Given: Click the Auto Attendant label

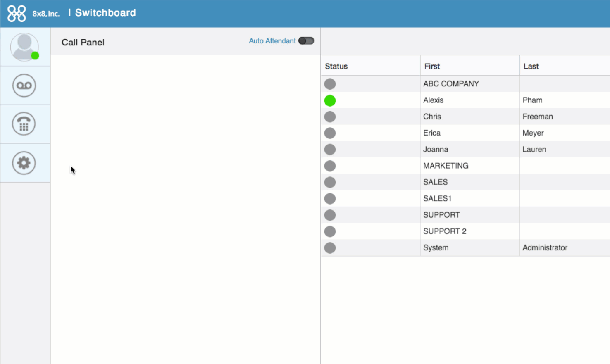Looking at the screenshot, I should coord(272,41).
